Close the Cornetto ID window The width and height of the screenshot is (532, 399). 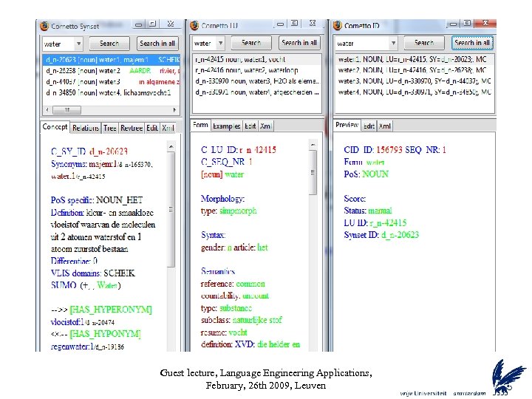click(x=485, y=23)
